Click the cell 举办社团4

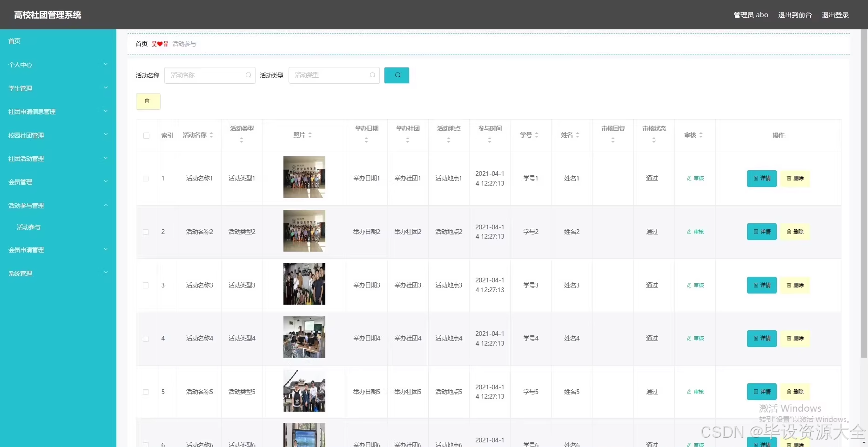(x=408, y=339)
